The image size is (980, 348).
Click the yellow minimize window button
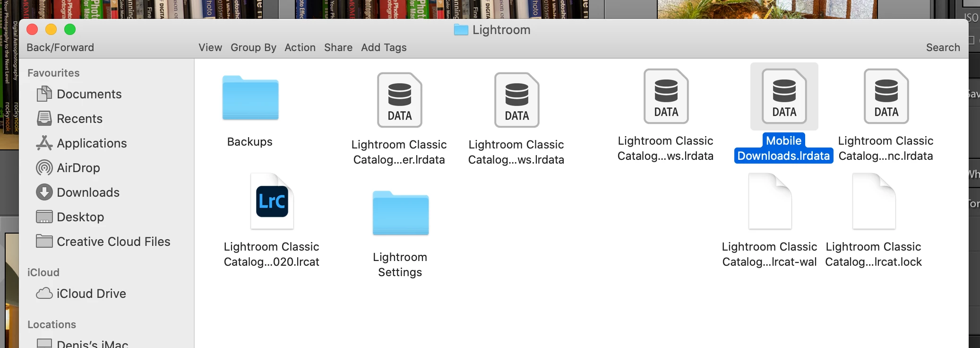pyautogui.click(x=51, y=29)
